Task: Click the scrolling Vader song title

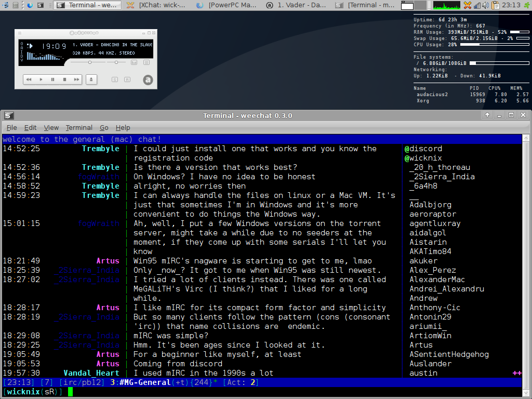Action: click(112, 45)
